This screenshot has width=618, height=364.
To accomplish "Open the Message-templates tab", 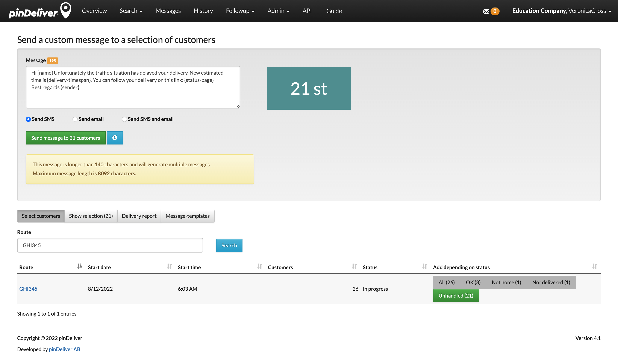I will pyautogui.click(x=188, y=216).
